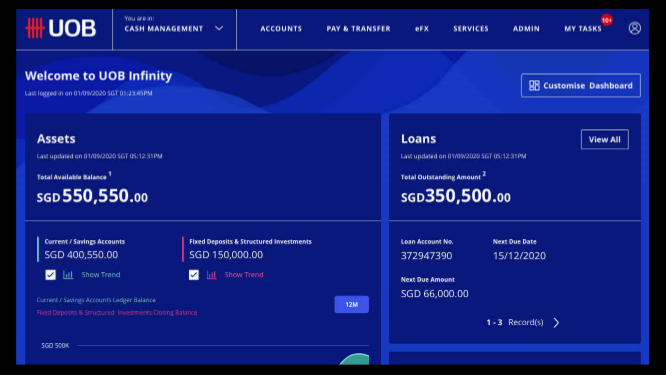
Task: Toggle Fixed Deposits trend checkbox
Action: (194, 275)
